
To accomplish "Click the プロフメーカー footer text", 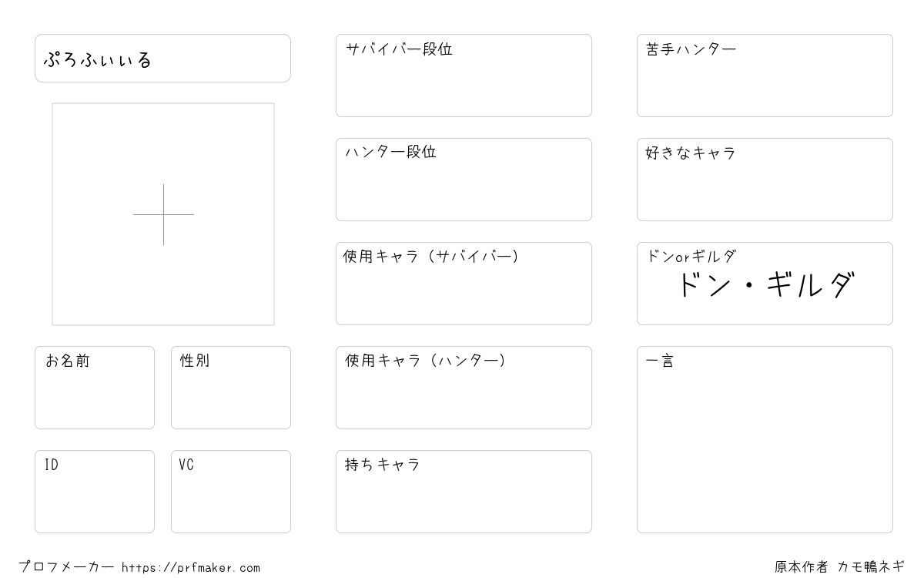I will click(66, 567).
